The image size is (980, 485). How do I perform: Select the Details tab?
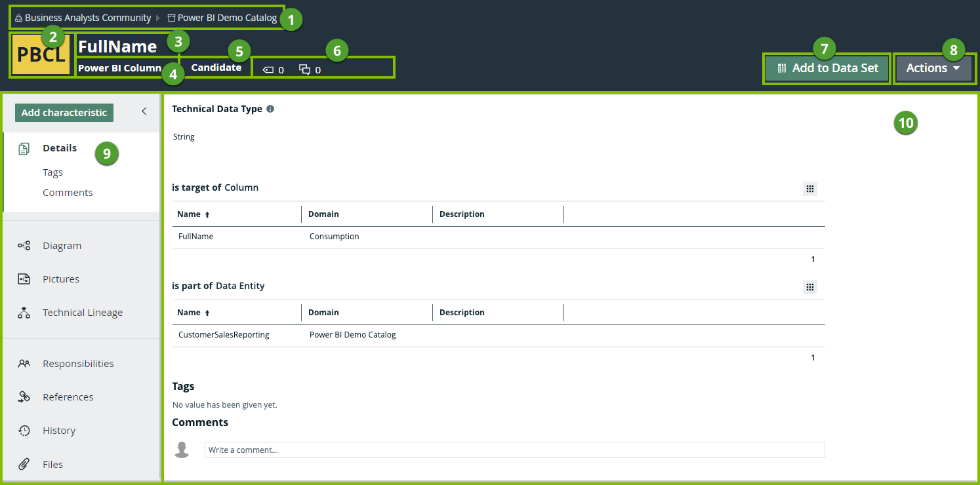coord(60,148)
